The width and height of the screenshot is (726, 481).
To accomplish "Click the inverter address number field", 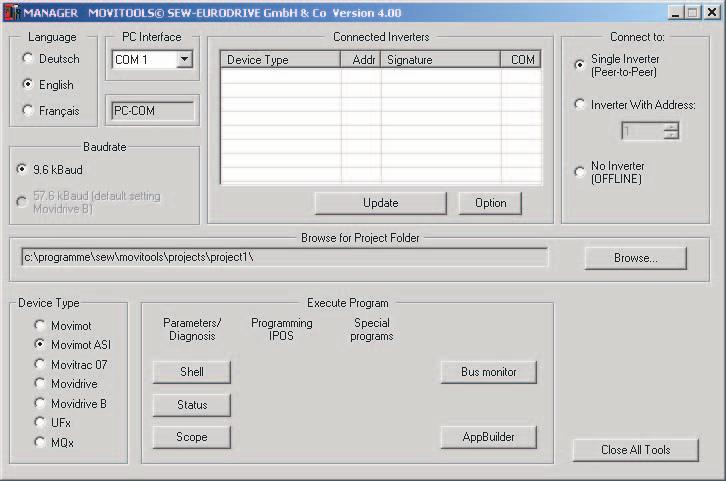I will click(643, 131).
